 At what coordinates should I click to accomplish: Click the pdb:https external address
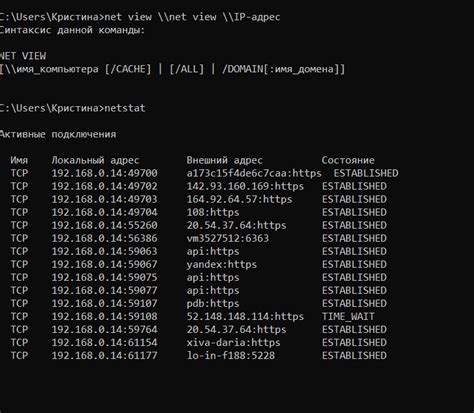(x=213, y=303)
